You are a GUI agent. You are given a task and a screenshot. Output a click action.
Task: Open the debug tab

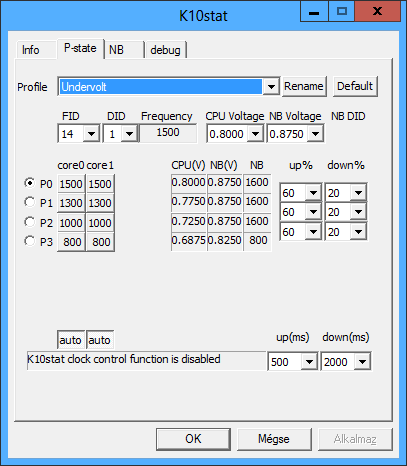point(165,50)
